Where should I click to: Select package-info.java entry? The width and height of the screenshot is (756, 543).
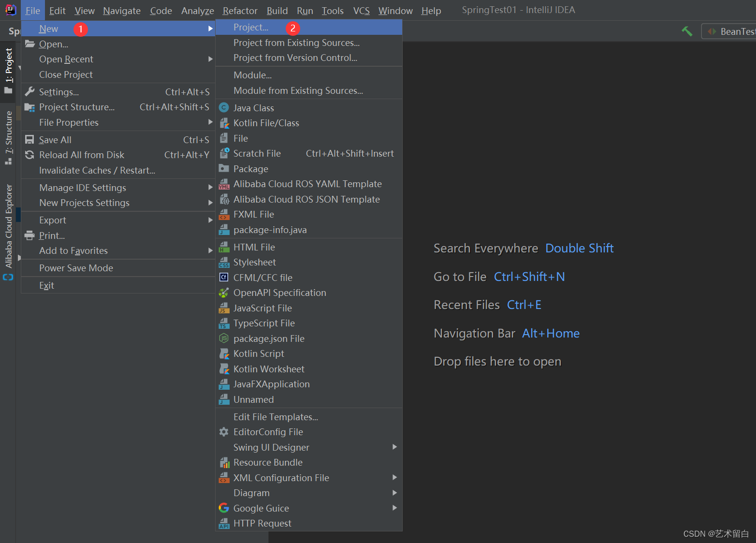309,230
